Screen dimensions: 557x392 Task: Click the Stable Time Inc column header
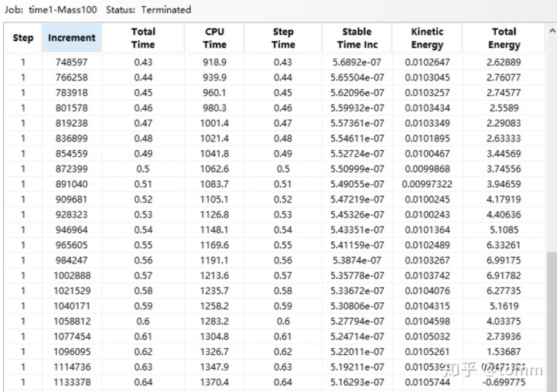[x=357, y=38]
